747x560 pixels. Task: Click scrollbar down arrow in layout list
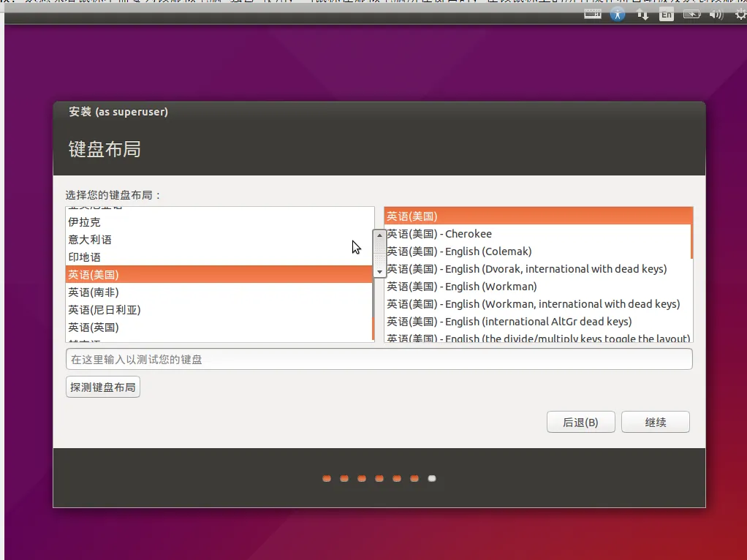pyautogui.click(x=379, y=271)
